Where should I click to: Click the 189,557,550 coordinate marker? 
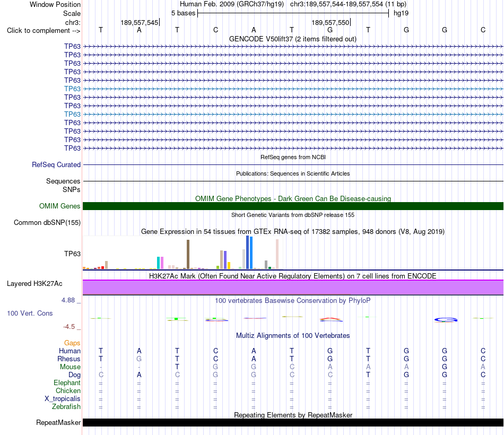coord(330,22)
